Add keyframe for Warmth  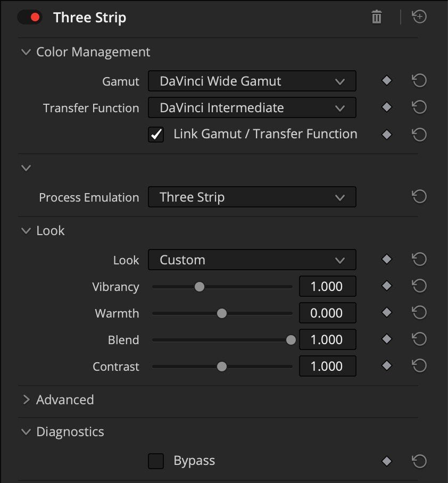tap(387, 312)
